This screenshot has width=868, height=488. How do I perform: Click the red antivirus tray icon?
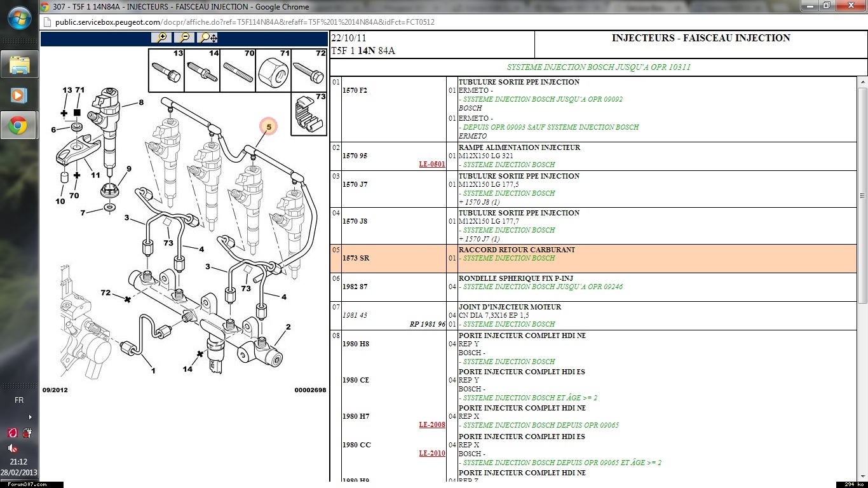[12, 433]
